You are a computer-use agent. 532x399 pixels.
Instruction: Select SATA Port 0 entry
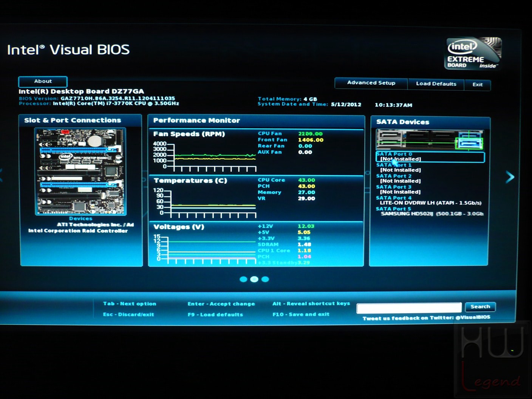(x=430, y=157)
